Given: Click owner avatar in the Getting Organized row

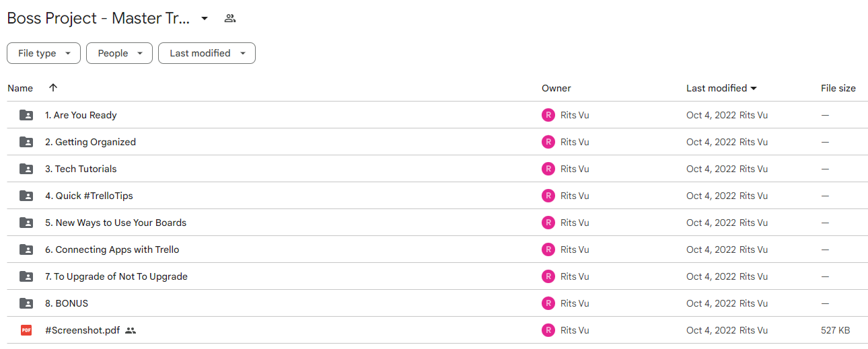Looking at the screenshot, I should (548, 142).
